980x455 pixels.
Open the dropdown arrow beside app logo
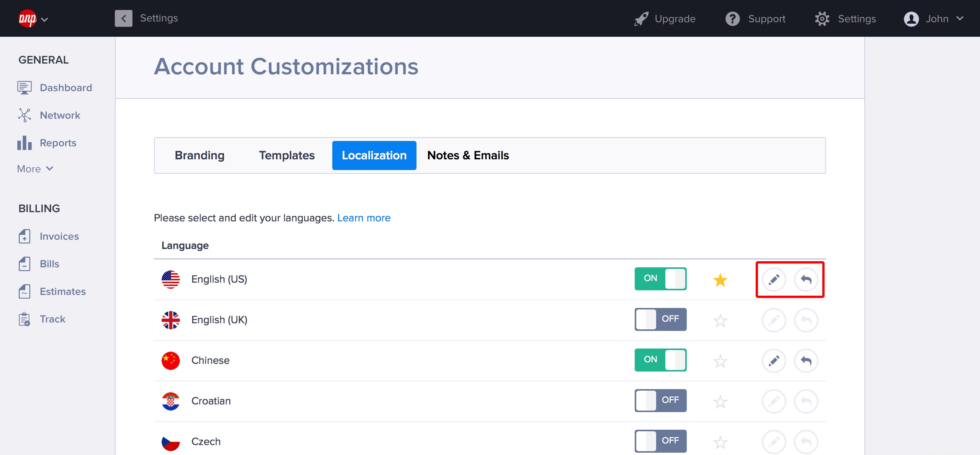click(x=44, y=20)
